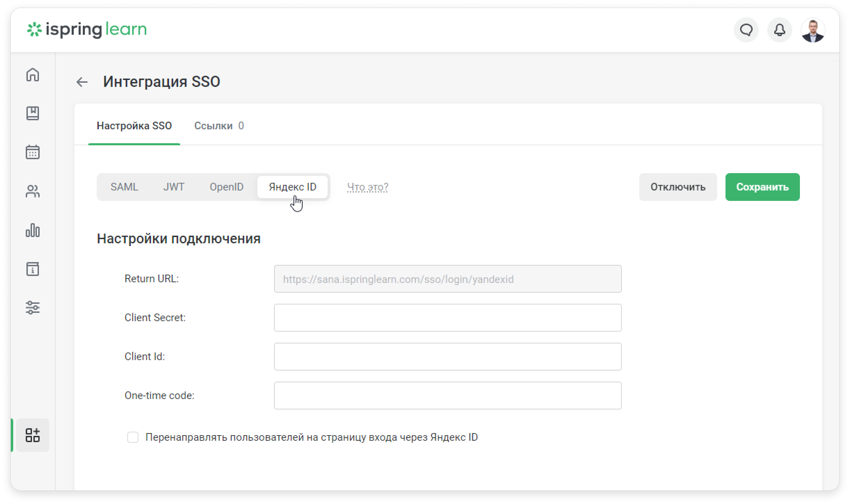
Task: Click the Настройки подключения heading
Action: [179, 239]
